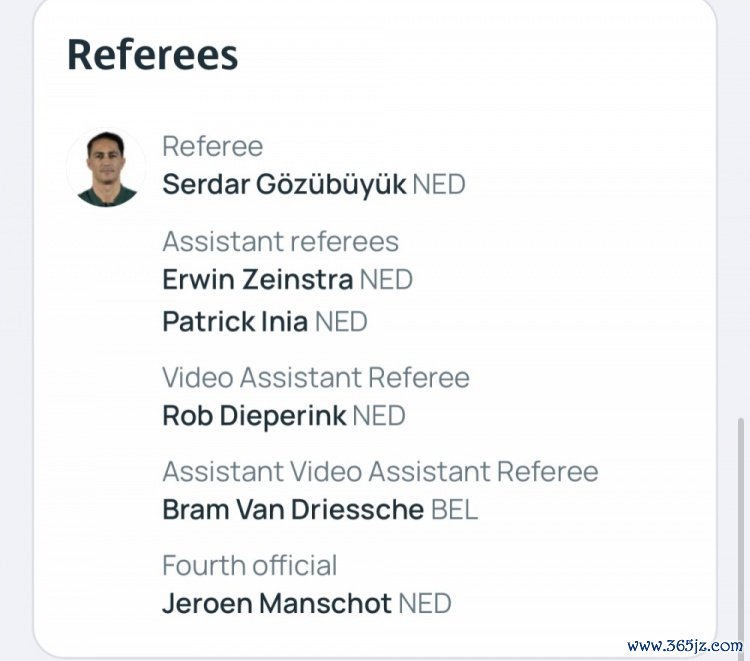
Task: Open Serdar Gözübüyük's referee profile
Action: [x=284, y=185]
